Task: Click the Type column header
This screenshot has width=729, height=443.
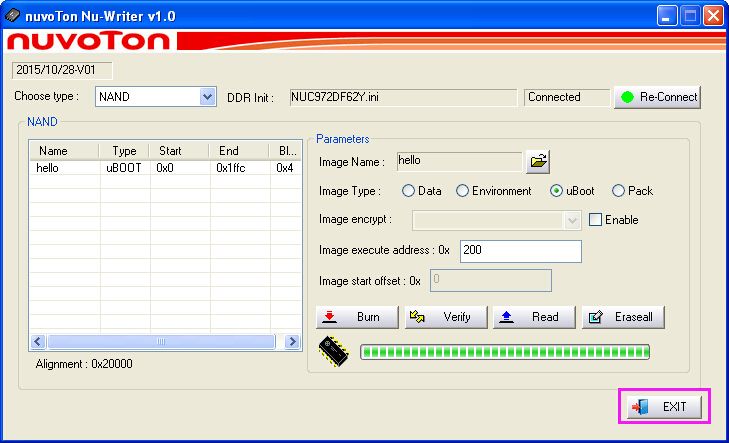Action: [x=124, y=151]
